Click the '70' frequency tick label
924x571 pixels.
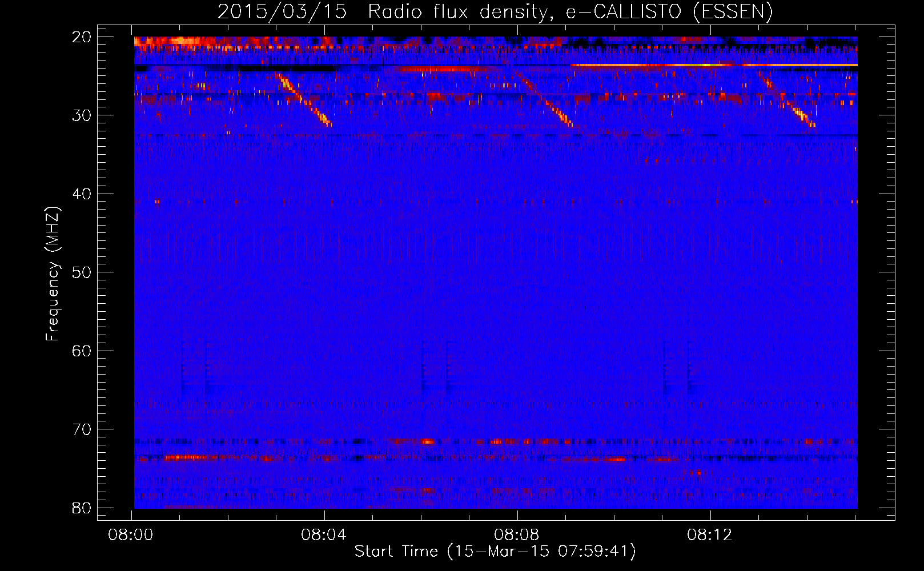click(82, 429)
